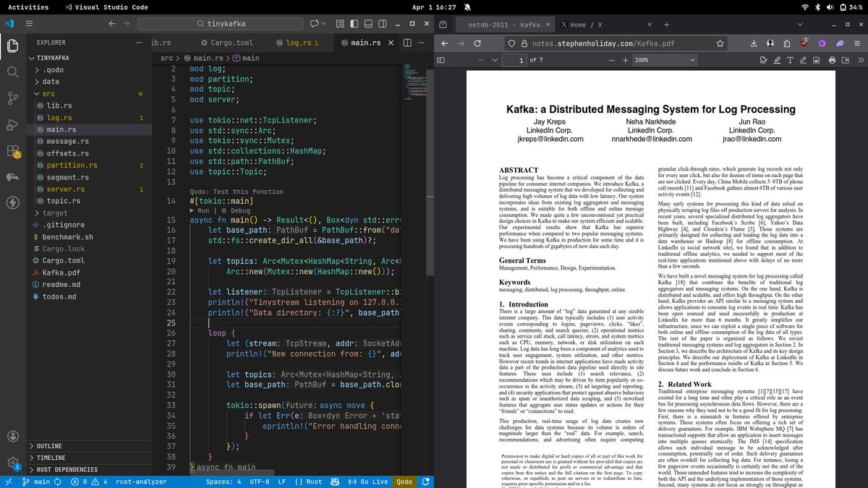Open the Run and Debug view
The height and width of the screenshot is (488, 868).
(x=12, y=125)
